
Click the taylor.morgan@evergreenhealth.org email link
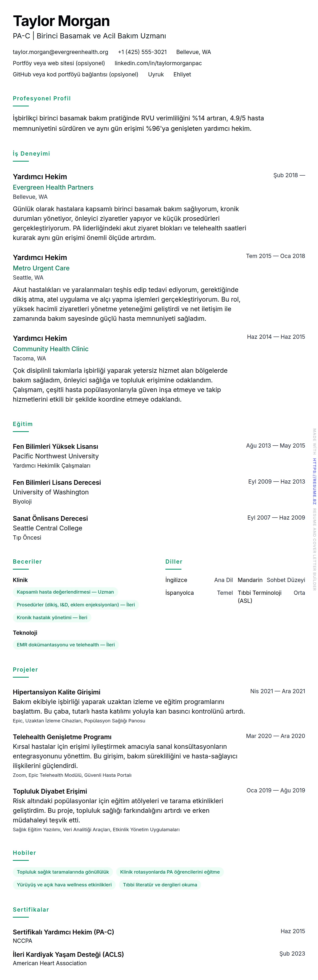(60, 52)
